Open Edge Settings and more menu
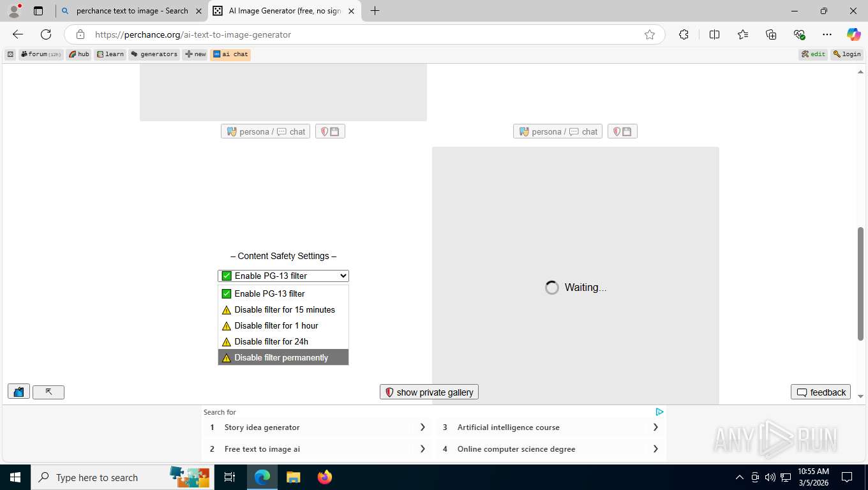 827,34
